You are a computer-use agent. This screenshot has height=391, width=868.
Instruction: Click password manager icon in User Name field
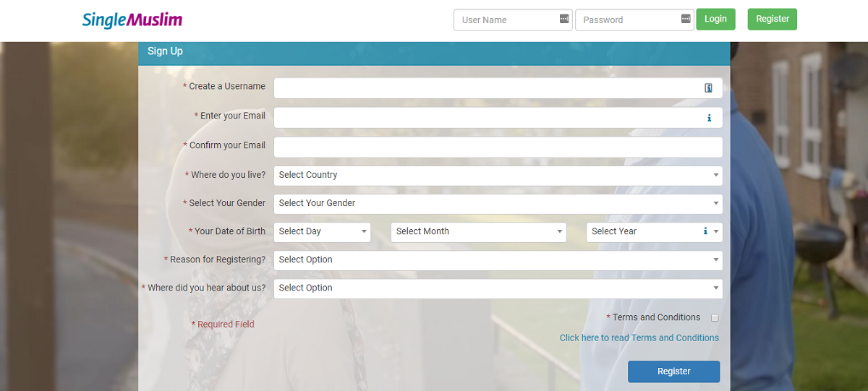(x=564, y=20)
